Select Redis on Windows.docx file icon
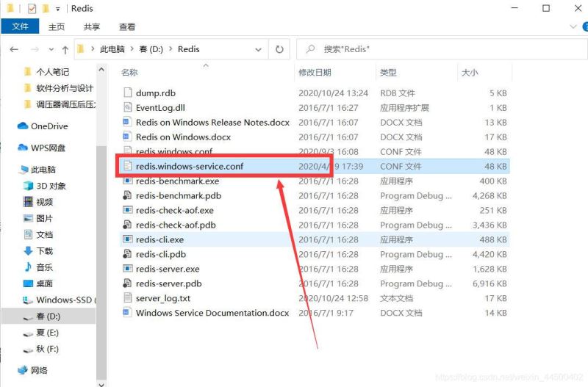 [x=128, y=137]
